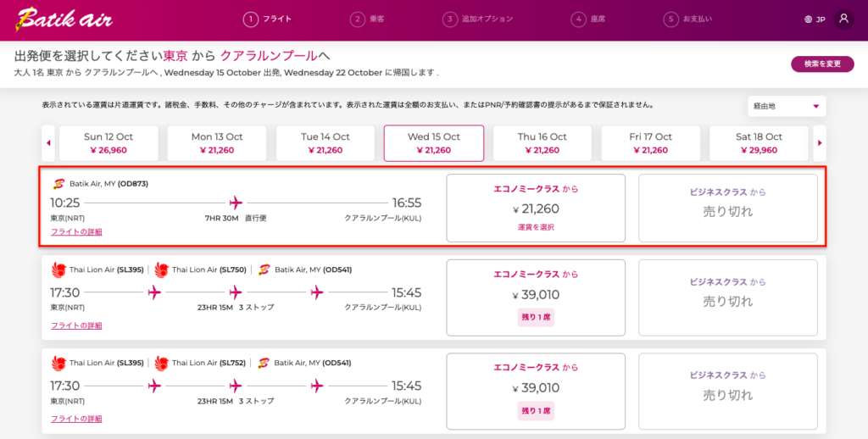Select the Mon 13 Oct date tab
Viewport: 868px width, 439px height.
[x=217, y=143]
